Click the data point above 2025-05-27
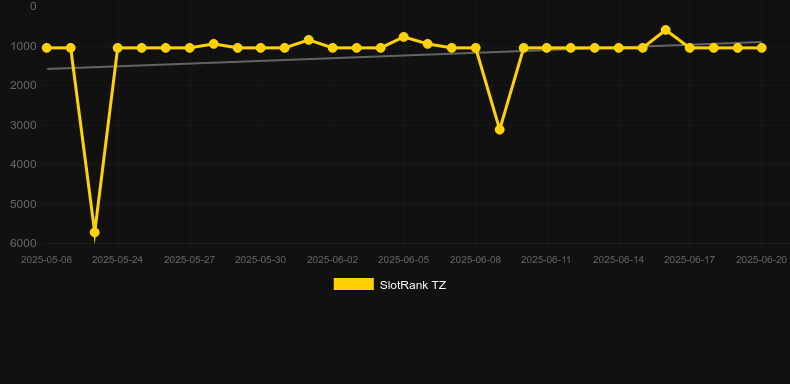This screenshot has height=384, width=790. 189,48
